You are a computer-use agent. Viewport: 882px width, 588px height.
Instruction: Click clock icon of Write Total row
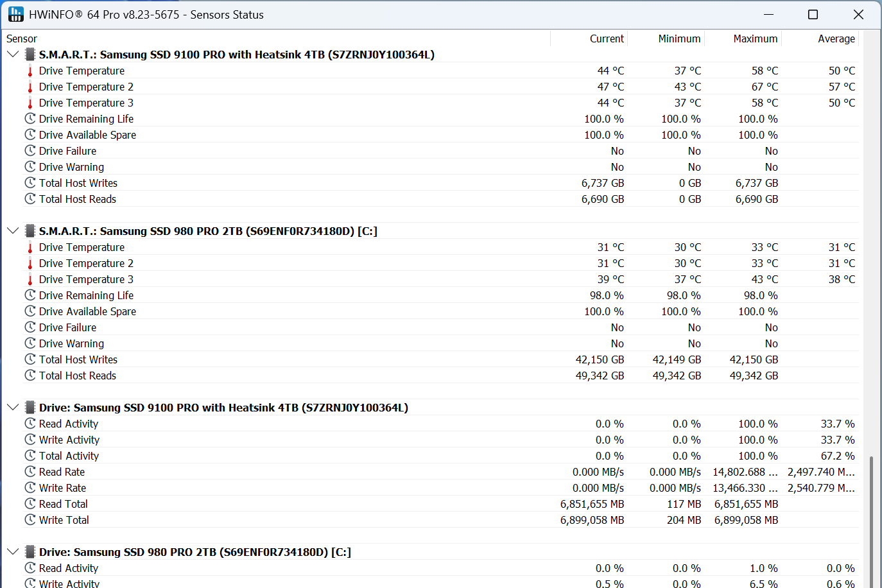pos(30,520)
